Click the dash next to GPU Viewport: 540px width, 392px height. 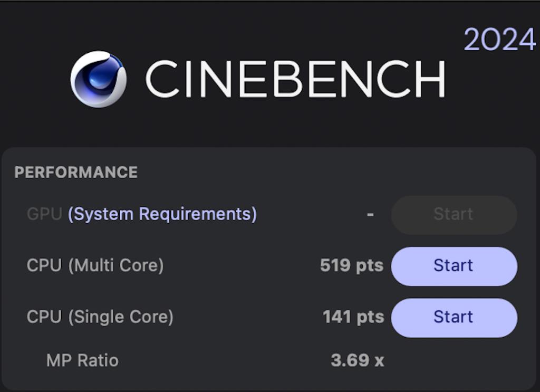(370, 214)
